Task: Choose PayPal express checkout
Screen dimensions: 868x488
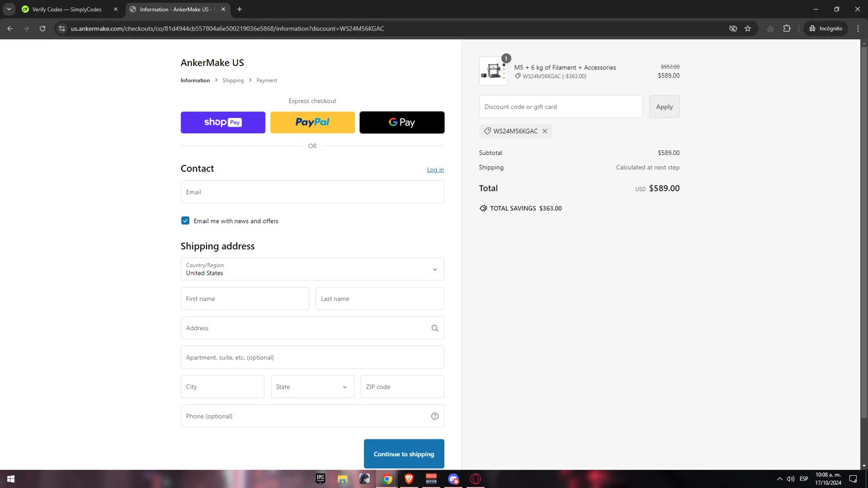Action: point(312,123)
